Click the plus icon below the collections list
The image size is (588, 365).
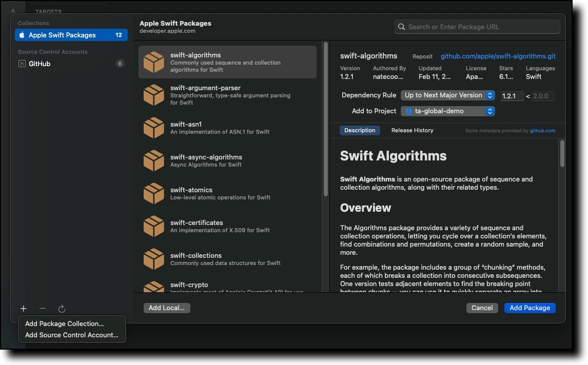click(x=23, y=309)
